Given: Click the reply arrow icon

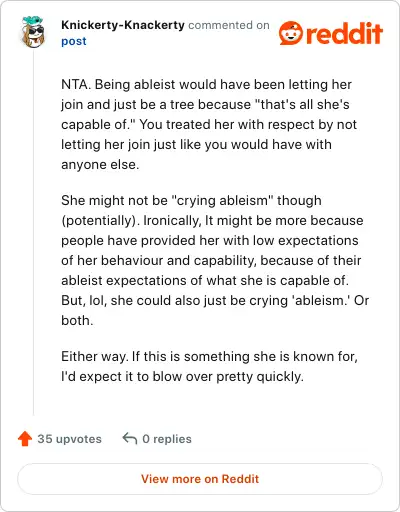Looking at the screenshot, I should pos(130,439).
